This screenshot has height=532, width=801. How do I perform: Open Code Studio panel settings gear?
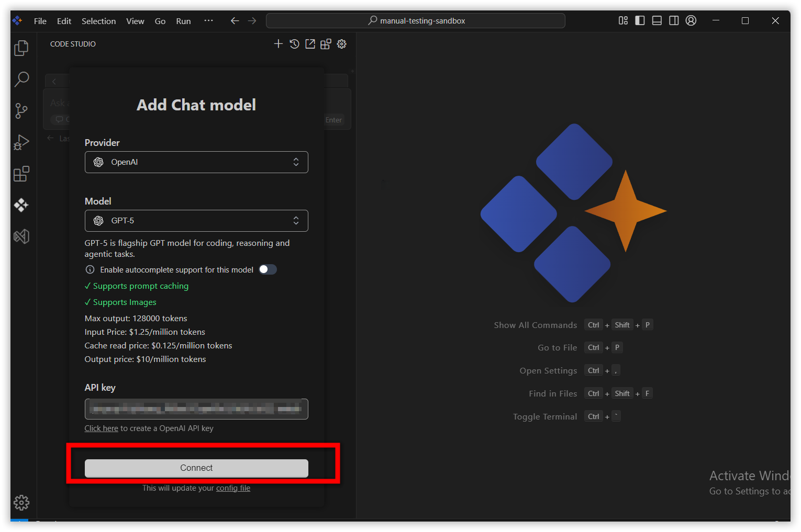[341, 44]
